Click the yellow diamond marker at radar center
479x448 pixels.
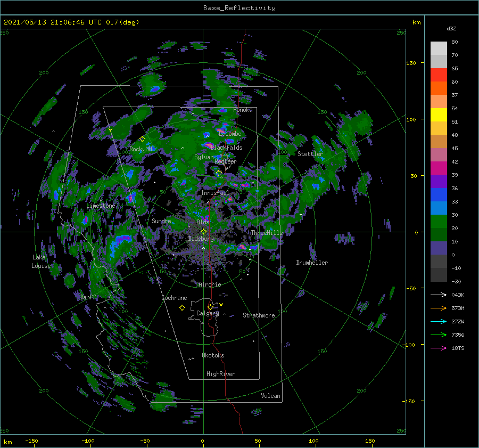[x=203, y=232]
